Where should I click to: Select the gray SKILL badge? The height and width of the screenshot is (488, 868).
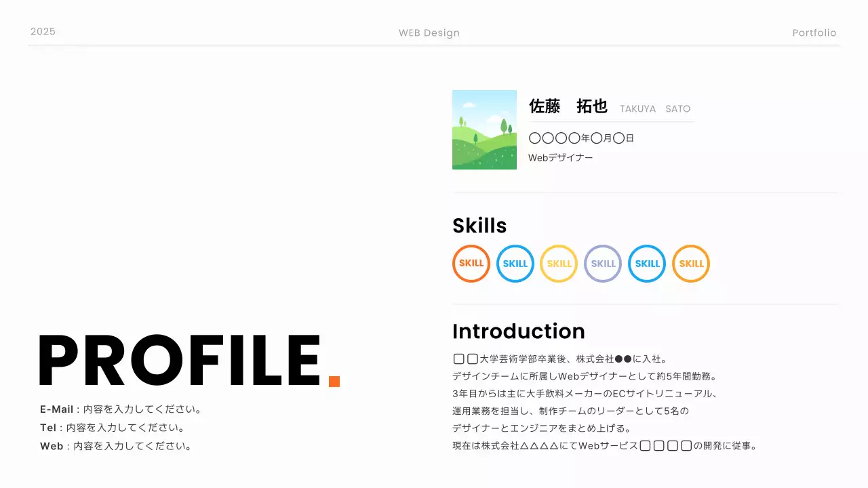tap(603, 264)
